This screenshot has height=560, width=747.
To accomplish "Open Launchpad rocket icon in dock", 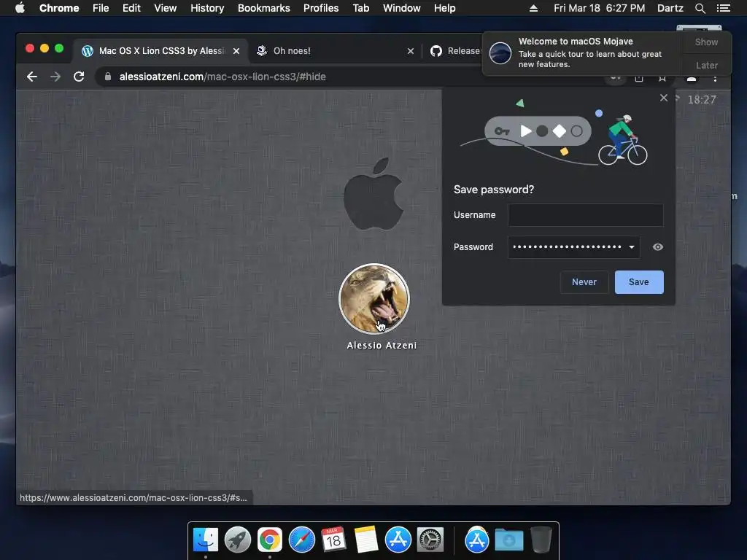I will point(238,540).
